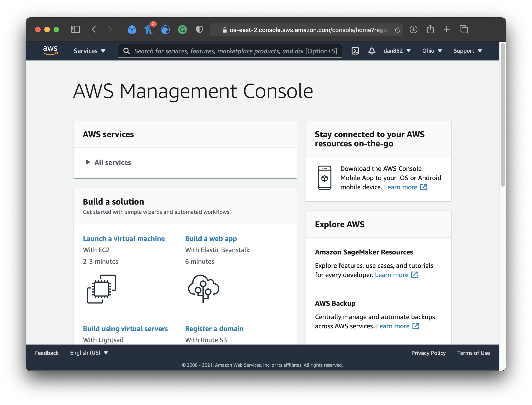This screenshot has width=532, height=405.
Task: Click the "AWS Backup" heading
Action: tap(335, 303)
